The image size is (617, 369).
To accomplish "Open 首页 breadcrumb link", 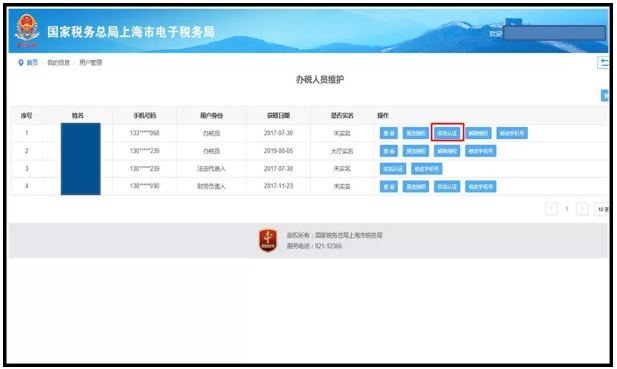I will click(x=32, y=63).
